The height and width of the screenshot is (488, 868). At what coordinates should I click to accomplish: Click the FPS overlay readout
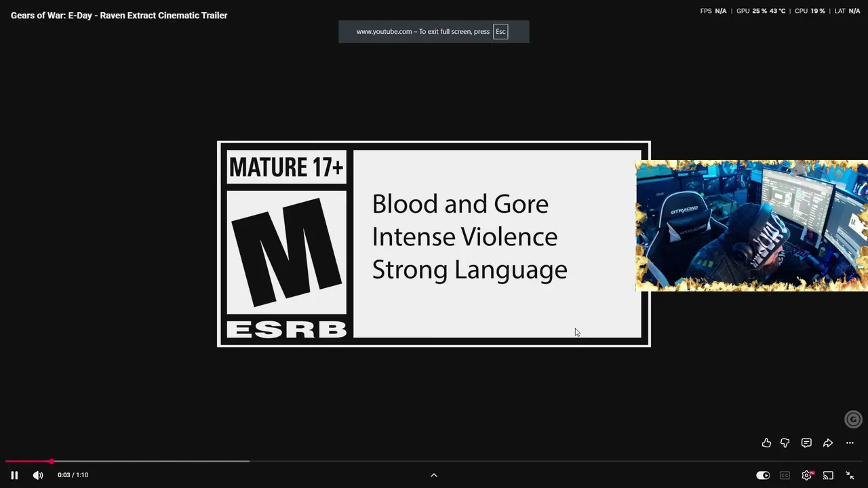point(713,11)
